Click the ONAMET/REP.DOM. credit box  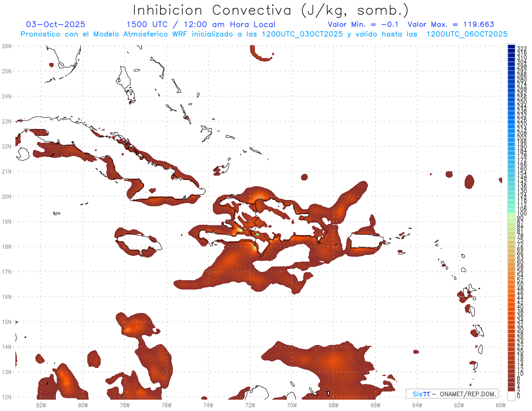pyautogui.click(x=452, y=394)
